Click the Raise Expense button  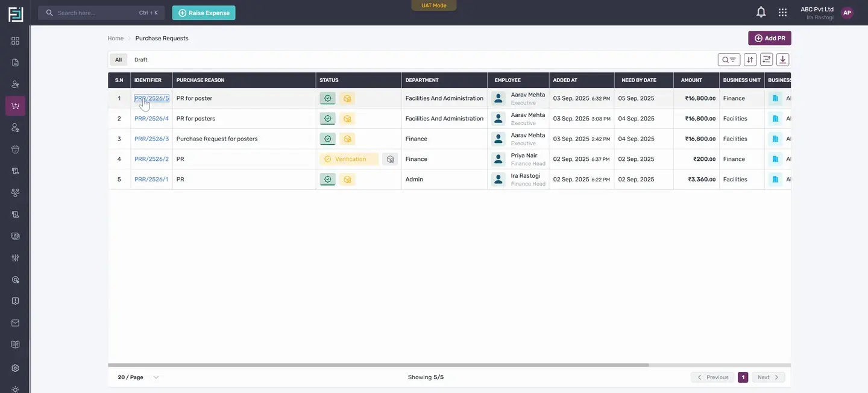click(x=204, y=13)
